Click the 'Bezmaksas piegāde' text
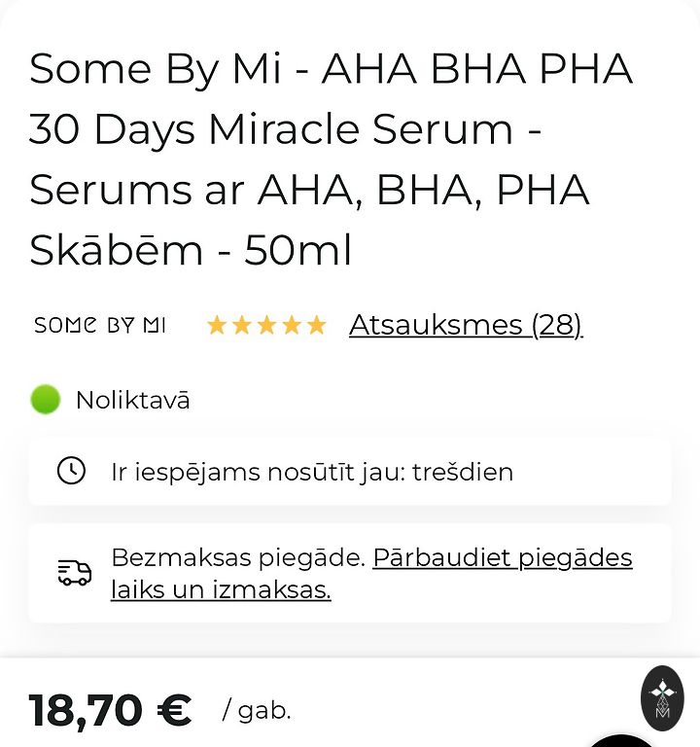Screen dimensions: 700x747 [x=237, y=558]
